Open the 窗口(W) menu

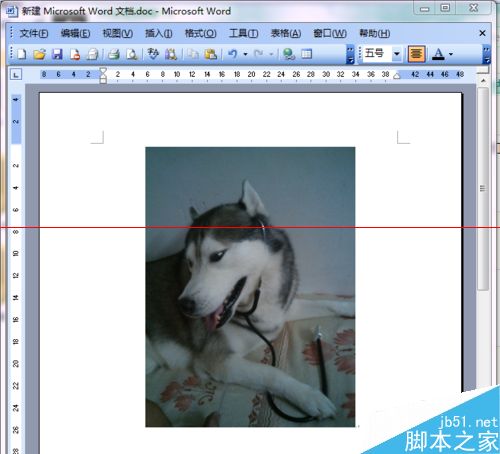click(x=330, y=33)
